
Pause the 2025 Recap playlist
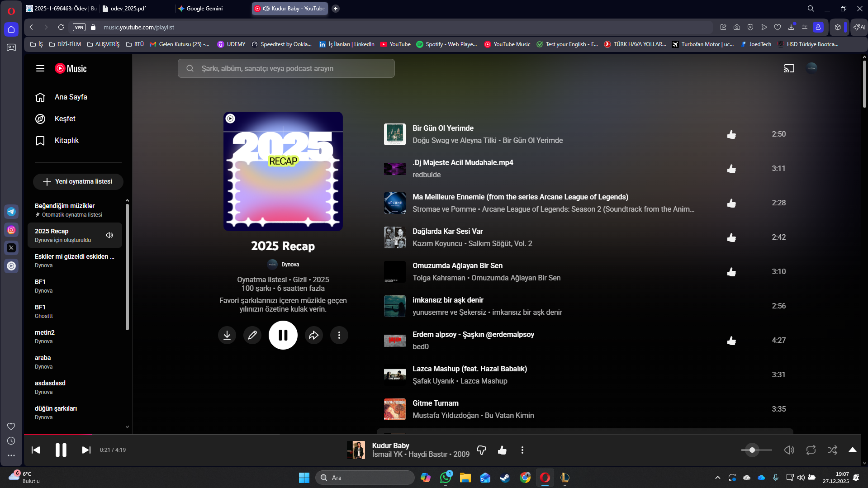coord(283,335)
